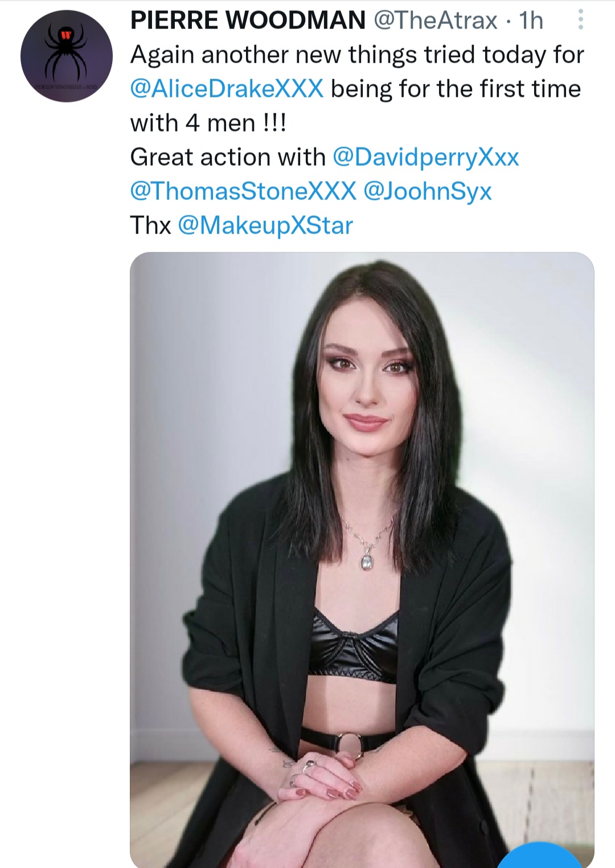
Task: Click 'being for the first time' text
Action: (x=456, y=89)
